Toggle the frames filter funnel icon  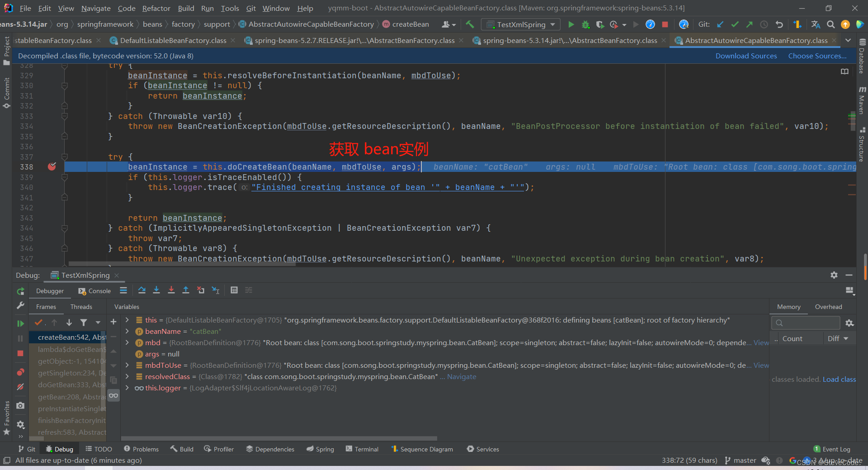pyautogui.click(x=84, y=323)
